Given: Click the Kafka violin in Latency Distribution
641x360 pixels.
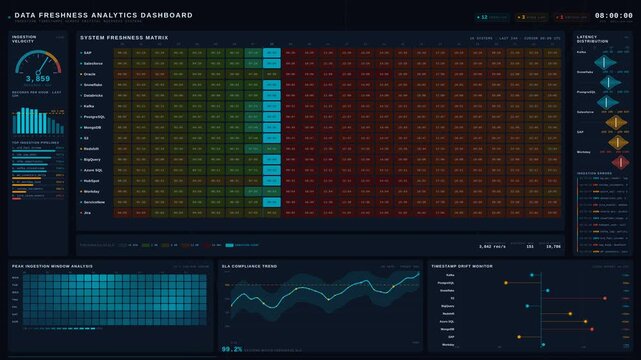Looking at the screenshot, I should [x=605, y=63].
